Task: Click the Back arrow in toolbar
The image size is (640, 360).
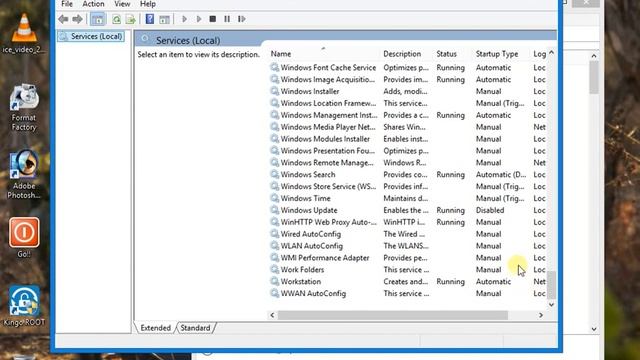Action: (63, 19)
